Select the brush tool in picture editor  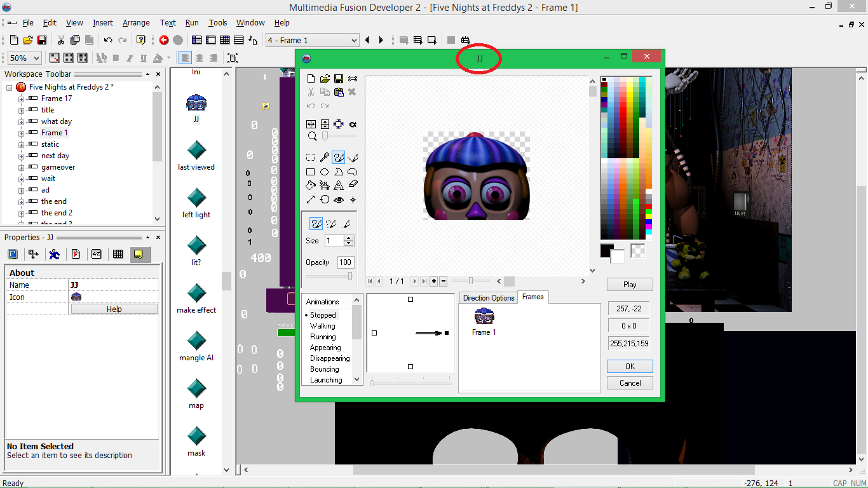tap(339, 157)
